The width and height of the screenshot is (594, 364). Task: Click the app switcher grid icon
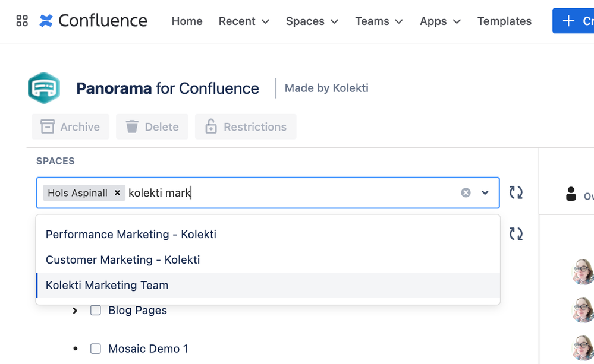point(21,21)
